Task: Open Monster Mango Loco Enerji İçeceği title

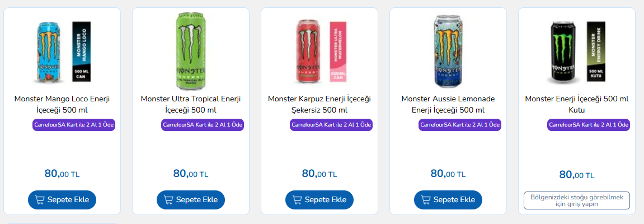Action: coord(62,104)
